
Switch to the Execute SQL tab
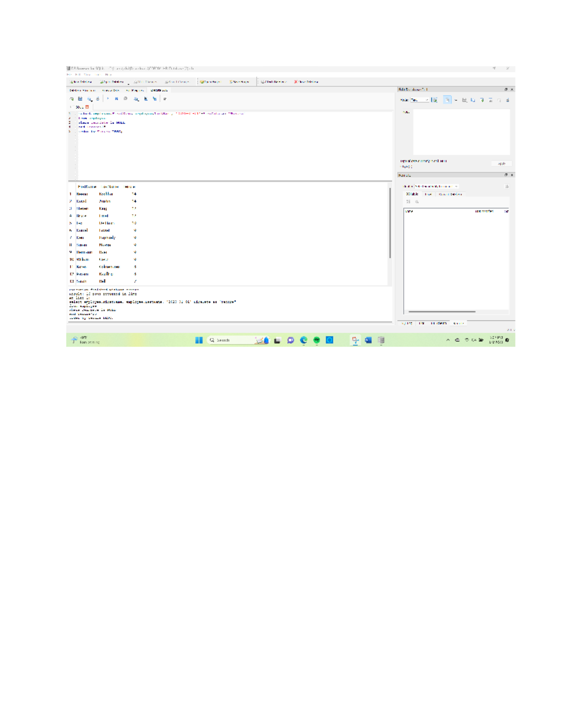click(x=159, y=90)
